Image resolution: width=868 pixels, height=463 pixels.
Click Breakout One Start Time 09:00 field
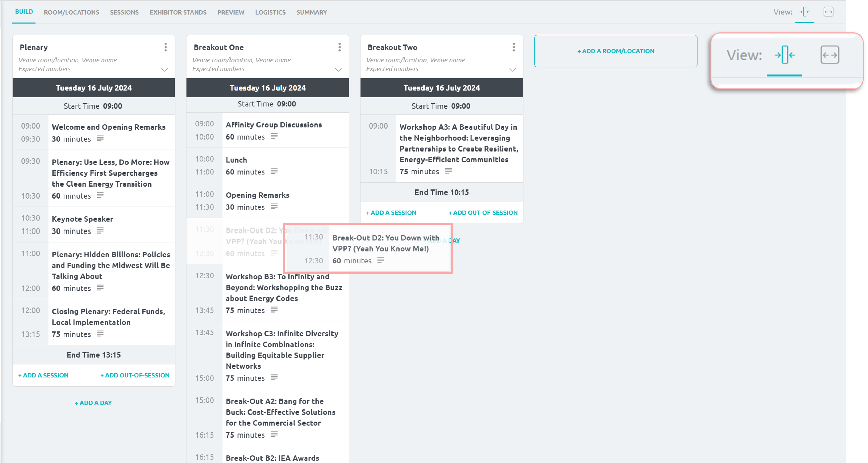pyautogui.click(x=267, y=104)
